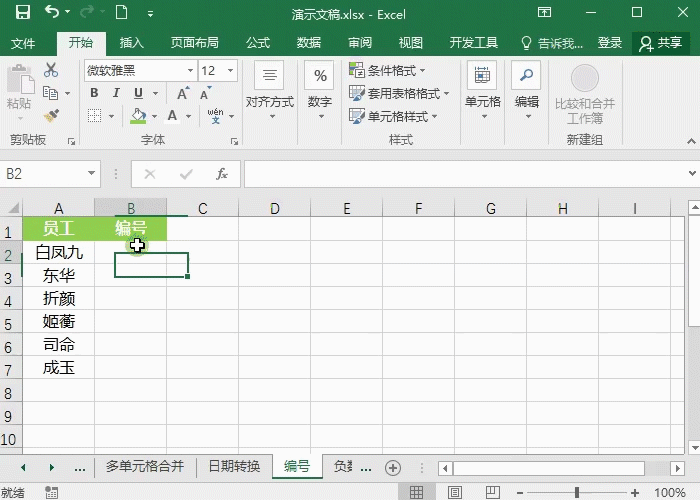Open the 字体 group dialog launcher
Screen dimensions: 700x500
pyautogui.click(x=234, y=142)
